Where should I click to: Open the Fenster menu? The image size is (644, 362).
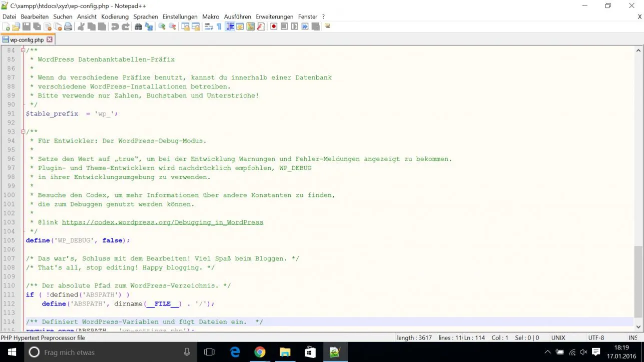coord(308,16)
